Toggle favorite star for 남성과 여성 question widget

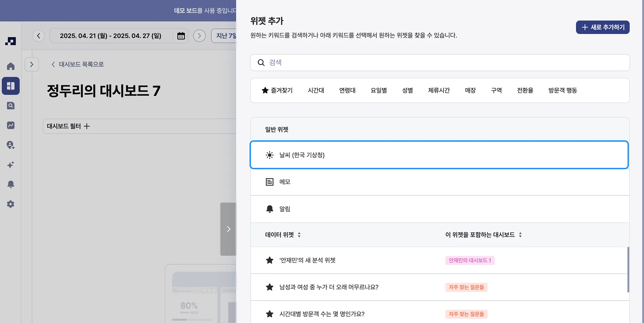coord(270,287)
